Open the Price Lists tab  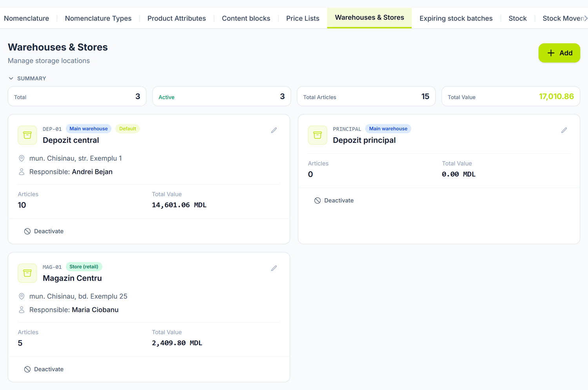303,18
